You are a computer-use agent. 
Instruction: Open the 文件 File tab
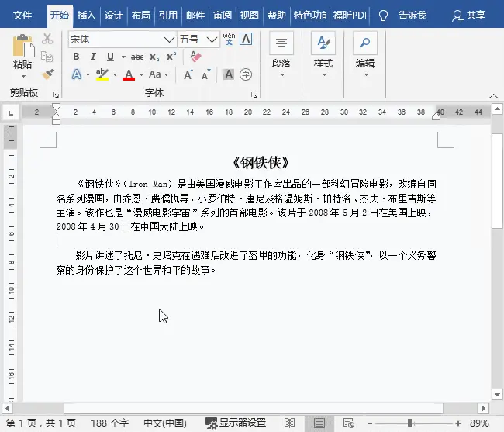pyautogui.click(x=22, y=15)
